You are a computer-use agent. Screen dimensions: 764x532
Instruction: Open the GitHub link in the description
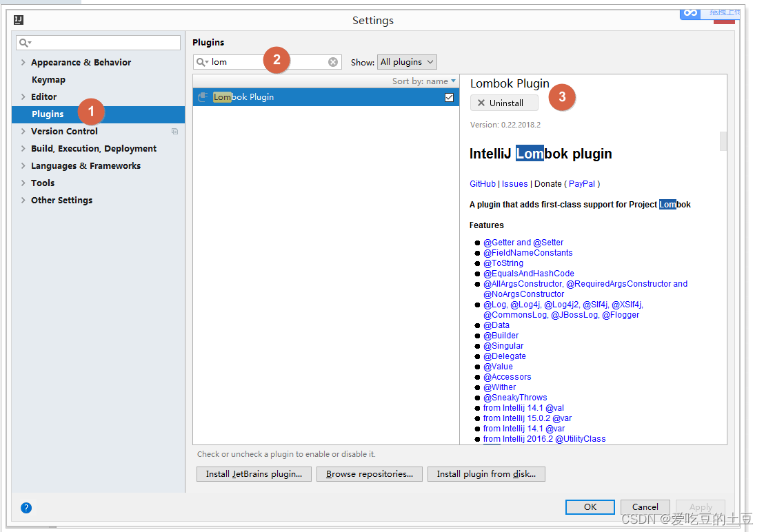click(x=483, y=184)
